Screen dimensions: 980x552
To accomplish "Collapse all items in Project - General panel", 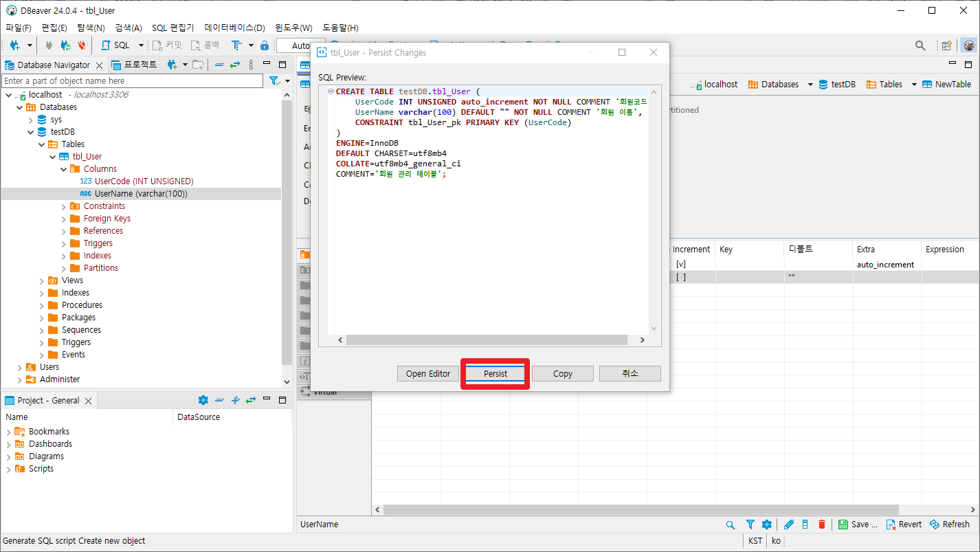I will point(219,400).
